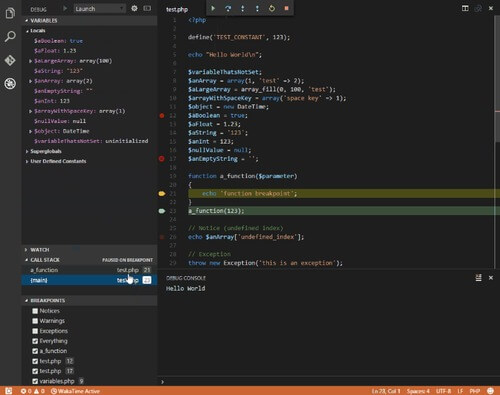Click faded breakpoint on line 26

162,237
